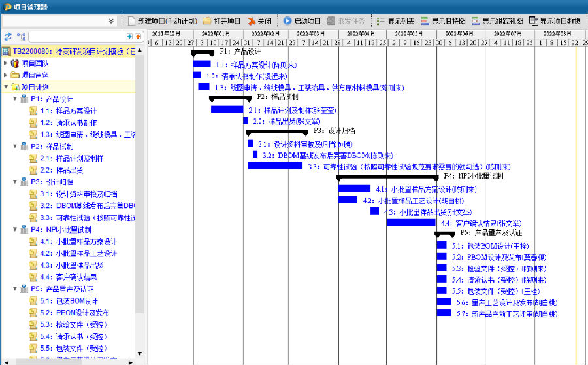Click the blue bar for 3.3 可靠性试验

(x=275, y=165)
